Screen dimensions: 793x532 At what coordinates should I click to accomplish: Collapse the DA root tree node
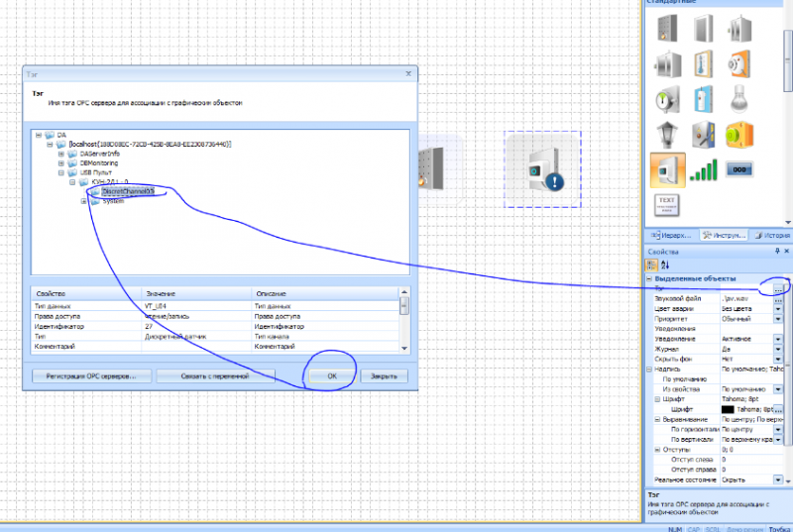39,135
